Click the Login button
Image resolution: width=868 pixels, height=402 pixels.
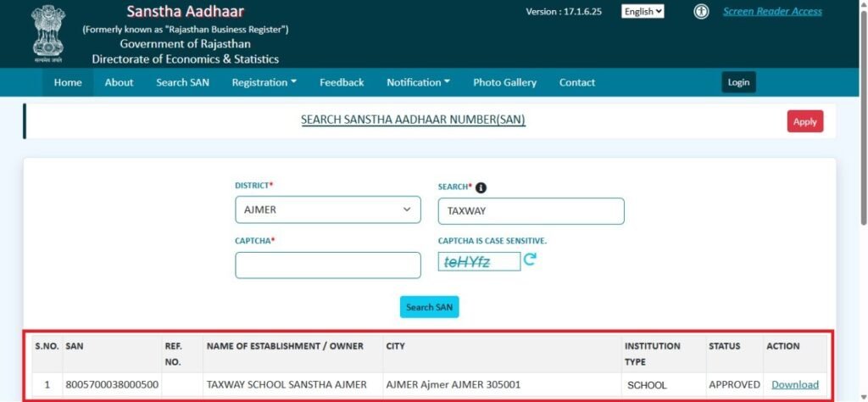(x=738, y=82)
